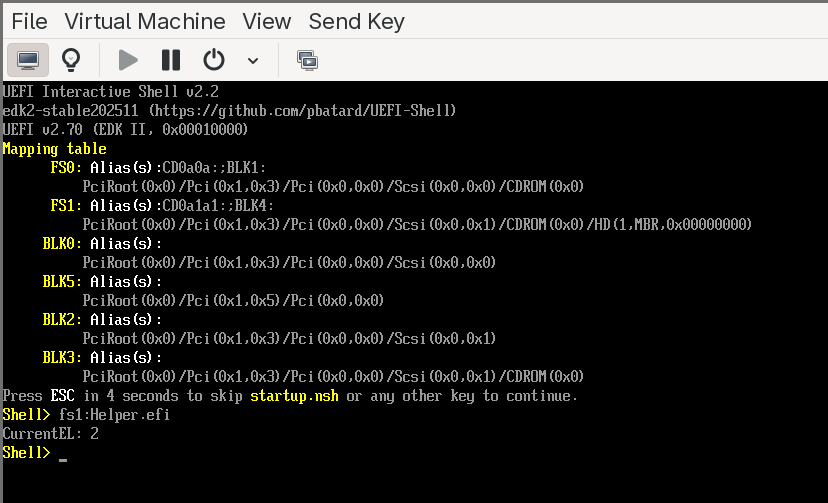Click the power Shut Down icon
Screen dimensions: 828x503
coord(214,60)
